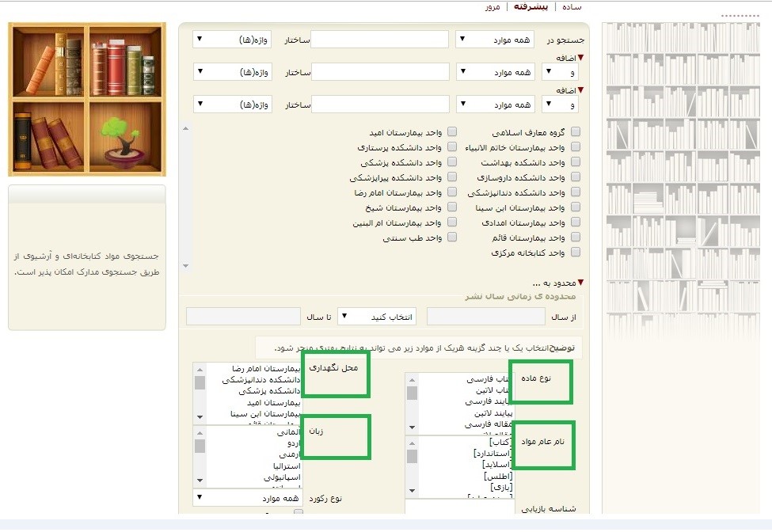Screen dimensions: 772x532
Task: Collapse the محدود به section triangle
Action: pos(580,283)
